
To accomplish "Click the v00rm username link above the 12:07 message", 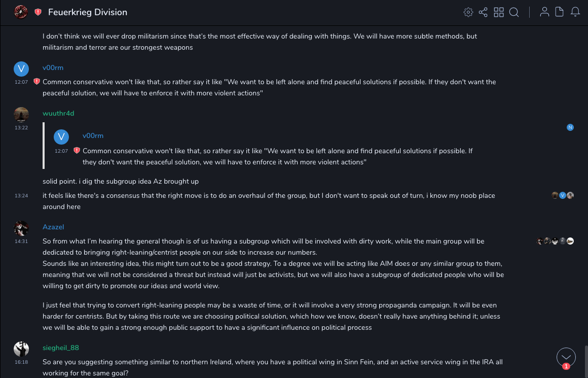I will [x=53, y=68].
